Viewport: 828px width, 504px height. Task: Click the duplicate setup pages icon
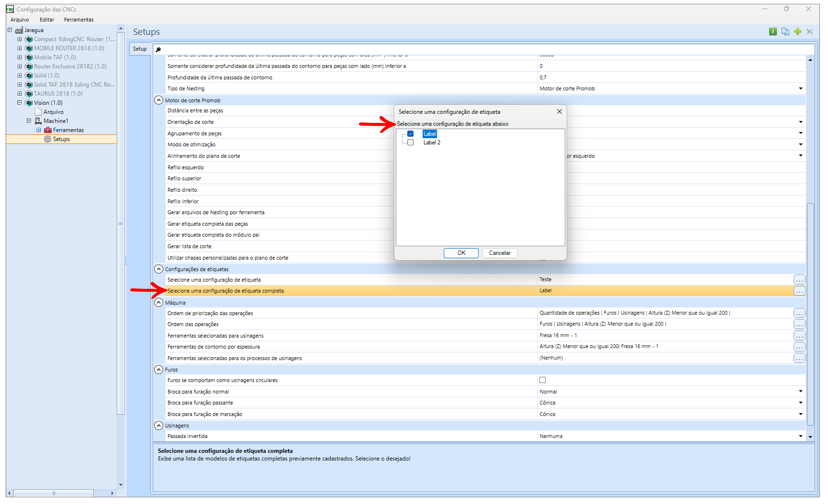tap(785, 32)
